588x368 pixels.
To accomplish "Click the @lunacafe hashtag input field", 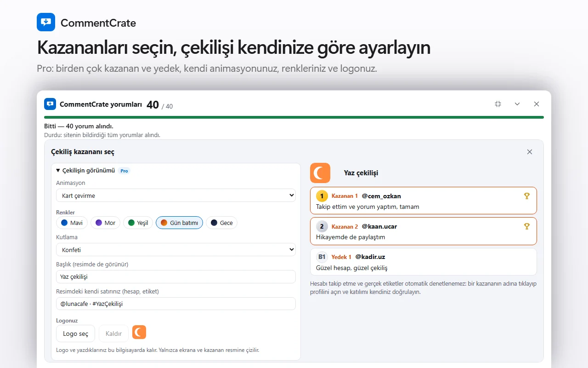I will coord(175,304).
